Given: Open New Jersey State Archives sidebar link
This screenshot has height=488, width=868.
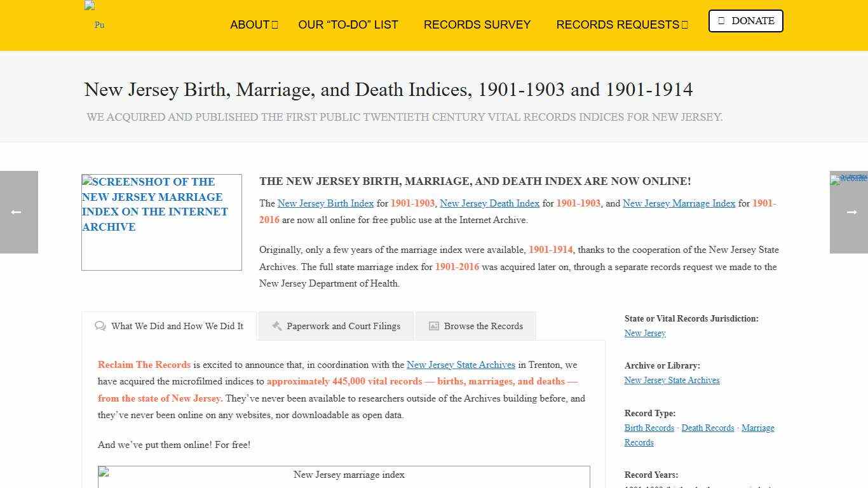Looking at the screenshot, I should [672, 380].
